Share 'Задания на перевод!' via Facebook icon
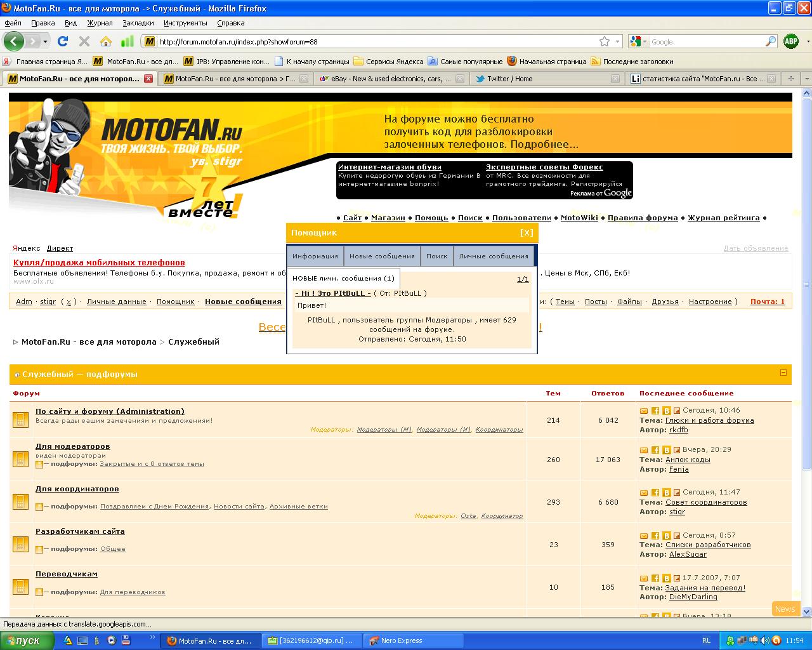This screenshot has height=650, width=812. [x=655, y=578]
